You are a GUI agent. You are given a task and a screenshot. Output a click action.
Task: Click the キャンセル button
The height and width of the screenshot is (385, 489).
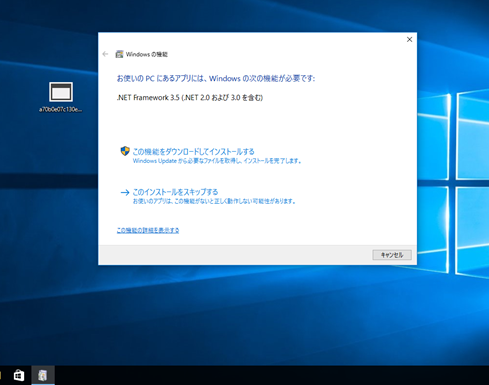(x=392, y=255)
